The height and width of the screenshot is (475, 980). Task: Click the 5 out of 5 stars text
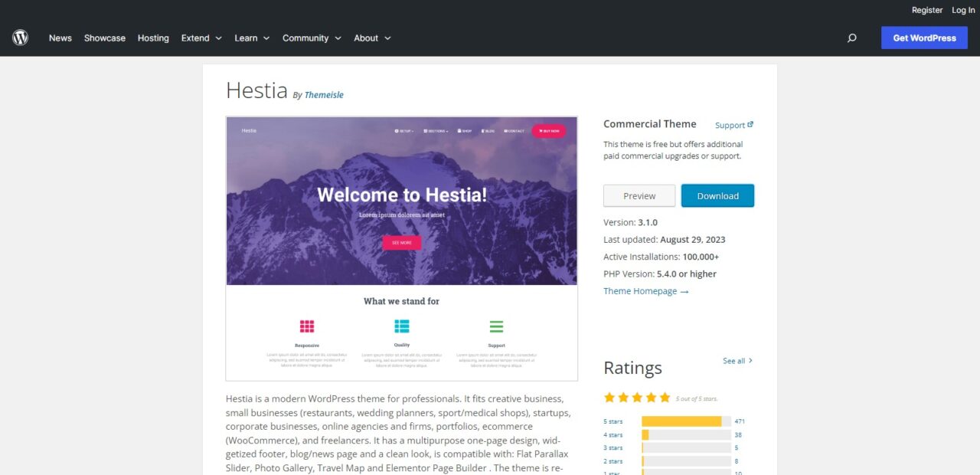tap(697, 399)
